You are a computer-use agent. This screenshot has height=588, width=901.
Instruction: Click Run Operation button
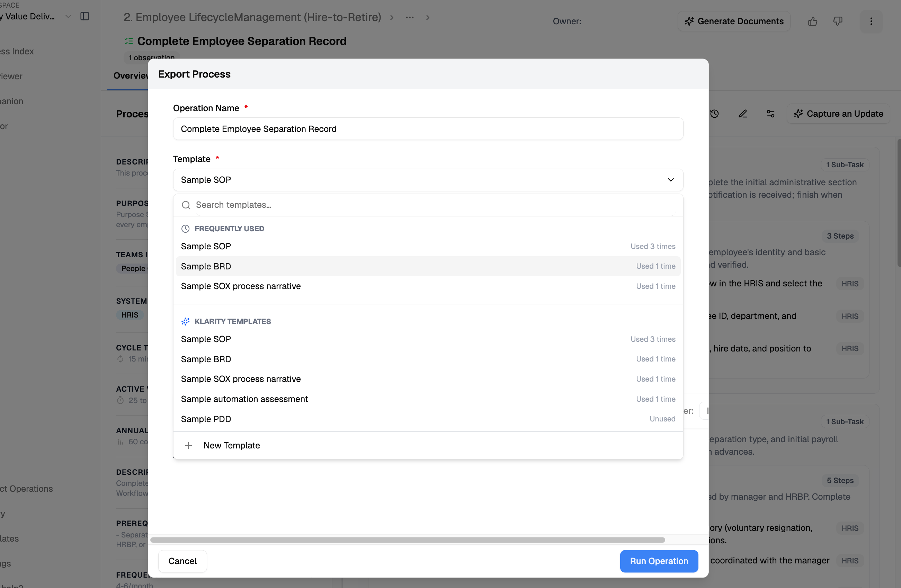(x=659, y=561)
